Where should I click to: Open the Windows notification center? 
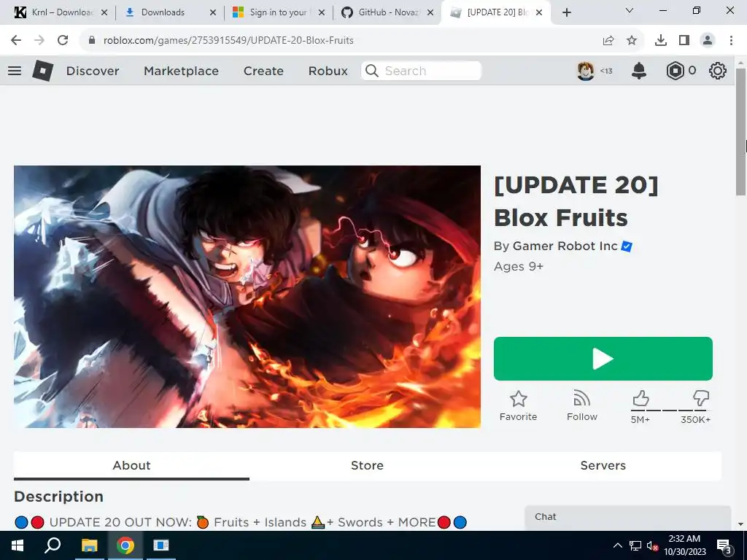724,545
